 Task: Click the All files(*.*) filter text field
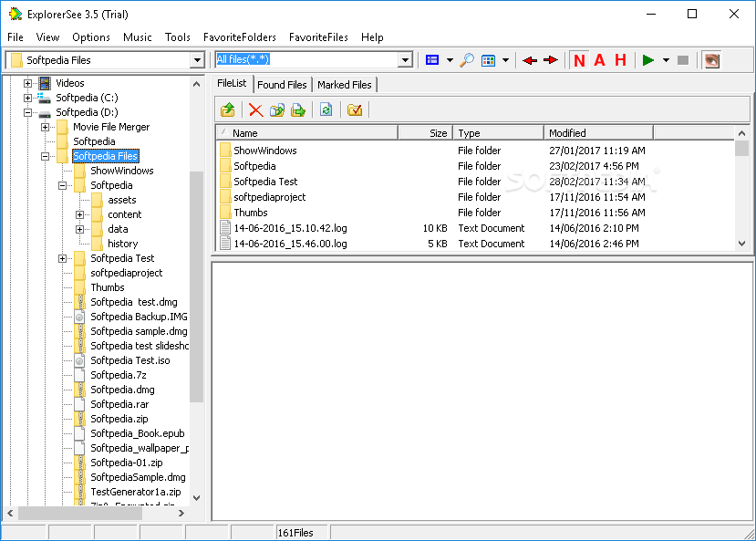tap(307, 60)
